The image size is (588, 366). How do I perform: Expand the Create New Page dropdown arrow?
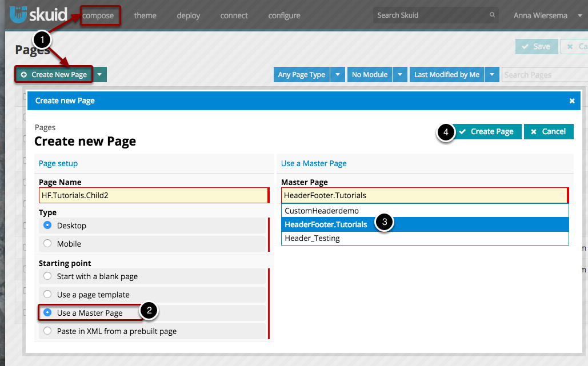100,75
